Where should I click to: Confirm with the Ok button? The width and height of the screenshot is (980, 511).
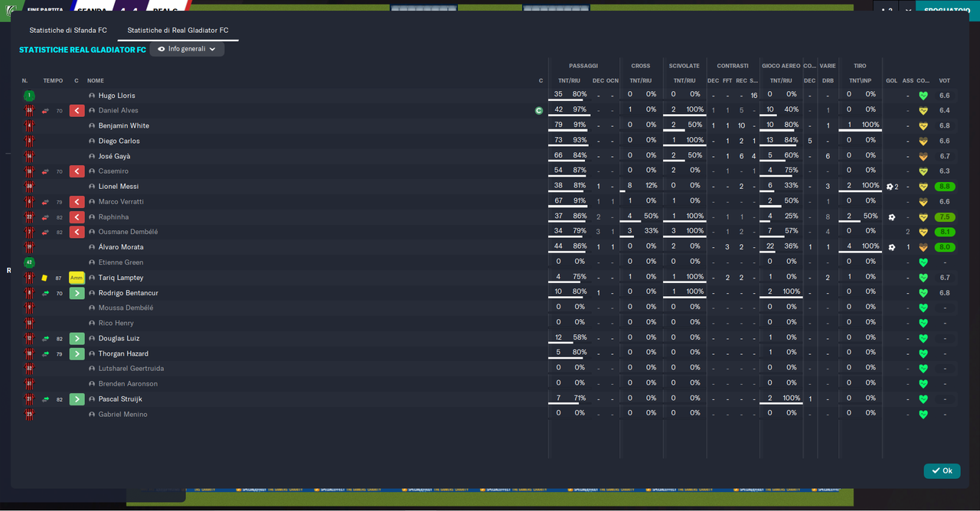tap(942, 471)
